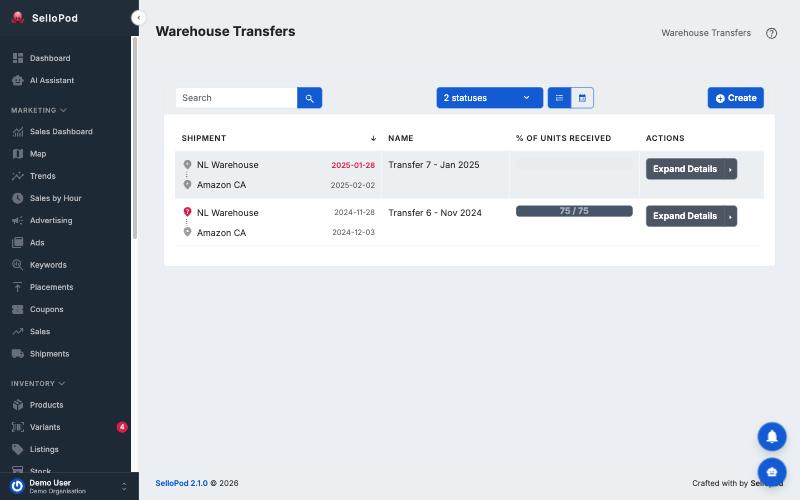Click the Warehouse Transfers page heading
The height and width of the screenshot is (500, 800).
226,31
